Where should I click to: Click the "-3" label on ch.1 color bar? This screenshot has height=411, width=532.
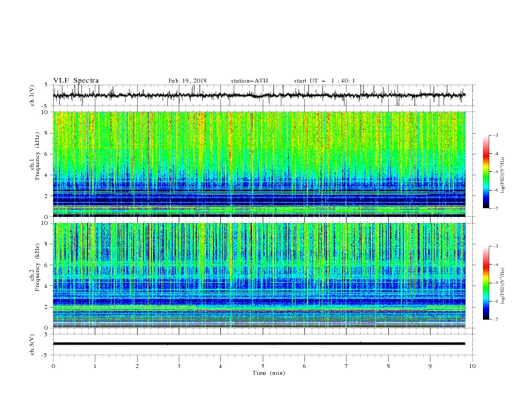[495, 135]
